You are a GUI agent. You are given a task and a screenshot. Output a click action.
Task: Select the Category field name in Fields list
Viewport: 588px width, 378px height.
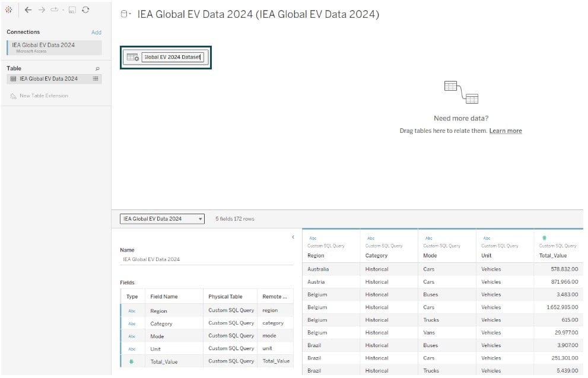(x=161, y=324)
